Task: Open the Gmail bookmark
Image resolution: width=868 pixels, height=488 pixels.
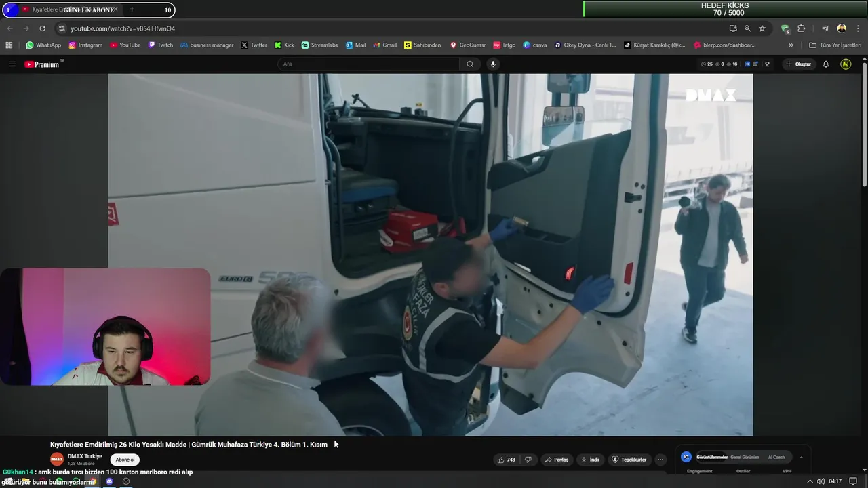Action: click(385, 45)
